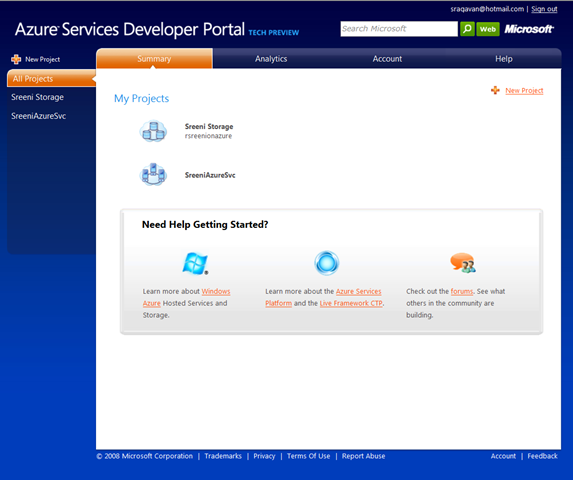Click the Windows Azure flag logo
The height and width of the screenshot is (480, 573).
coord(195,263)
